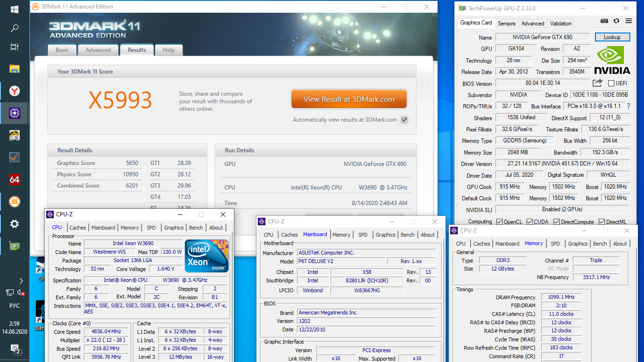Toggle the DirectCompute checkbox

click(557, 222)
